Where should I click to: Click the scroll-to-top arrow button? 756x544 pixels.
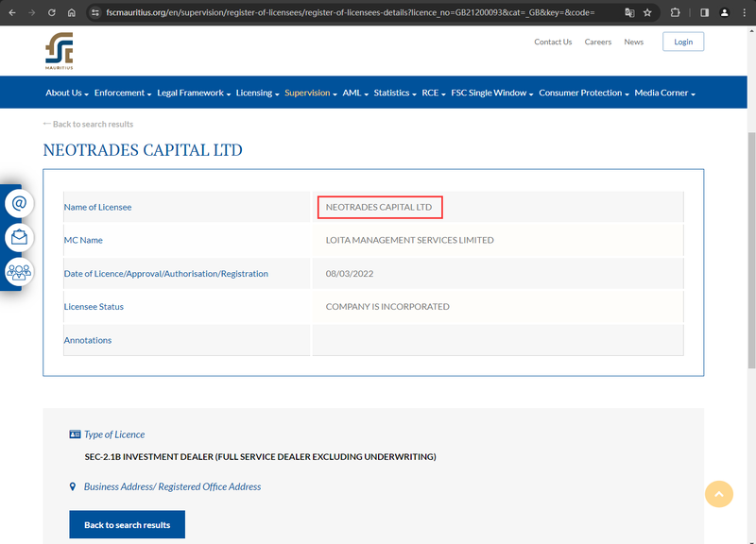click(x=719, y=494)
